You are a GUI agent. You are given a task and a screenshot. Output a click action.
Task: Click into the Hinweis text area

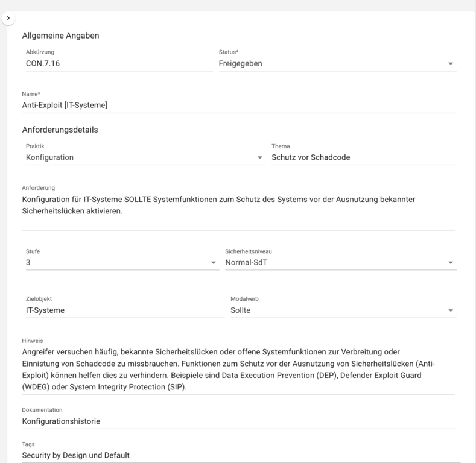(x=238, y=369)
